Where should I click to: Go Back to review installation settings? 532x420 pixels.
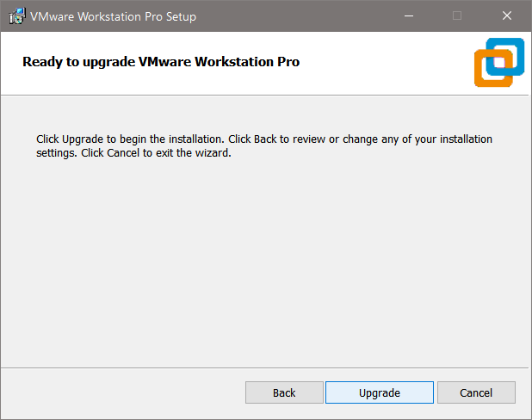pos(284,392)
